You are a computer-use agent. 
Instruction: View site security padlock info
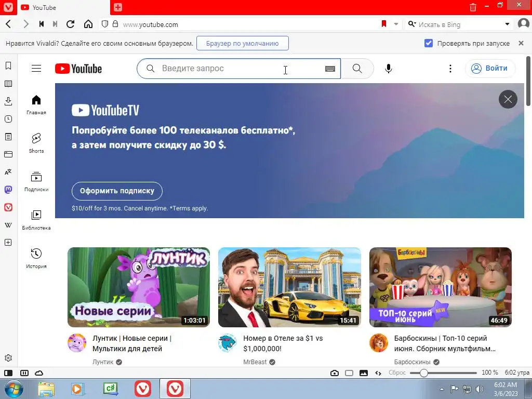point(115,24)
